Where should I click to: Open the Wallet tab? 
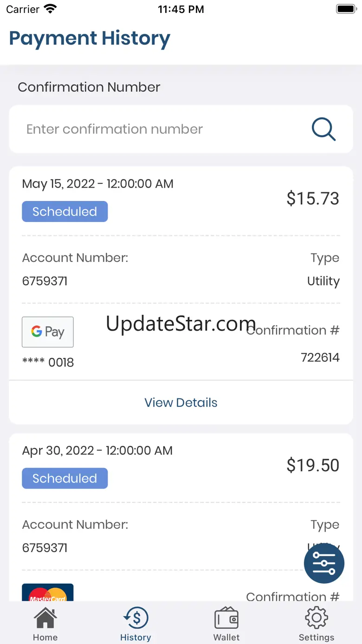[226, 624]
